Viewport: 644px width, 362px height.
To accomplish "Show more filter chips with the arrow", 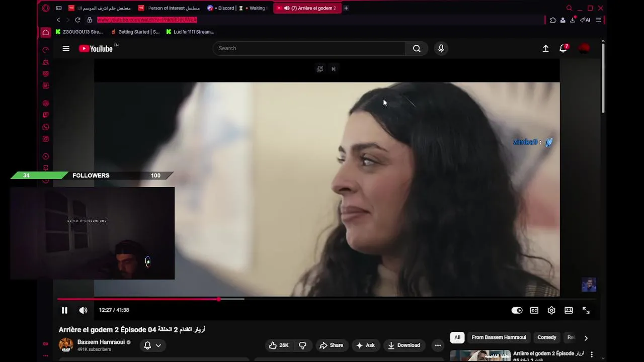I will click(x=586, y=338).
